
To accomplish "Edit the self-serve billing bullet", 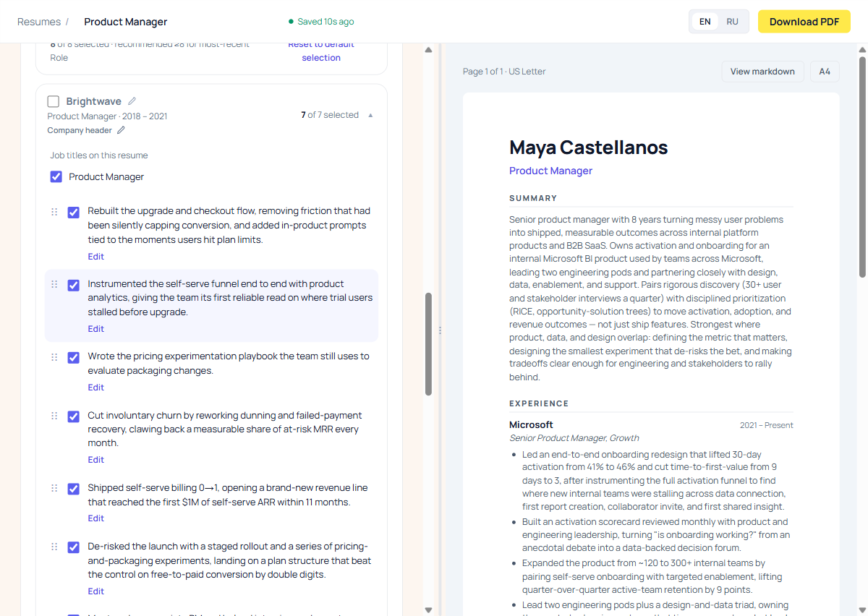I will coord(96,518).
